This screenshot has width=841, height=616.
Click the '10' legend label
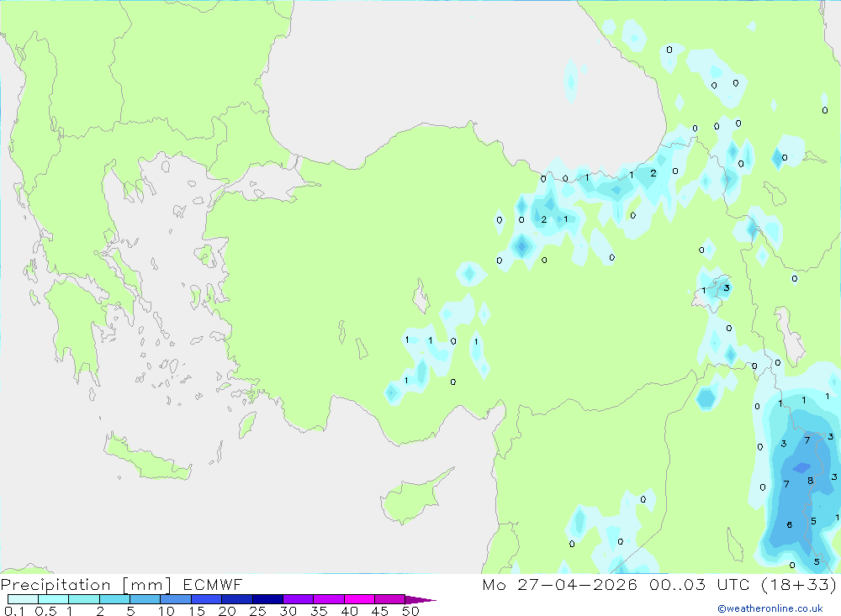coord(167,611)
